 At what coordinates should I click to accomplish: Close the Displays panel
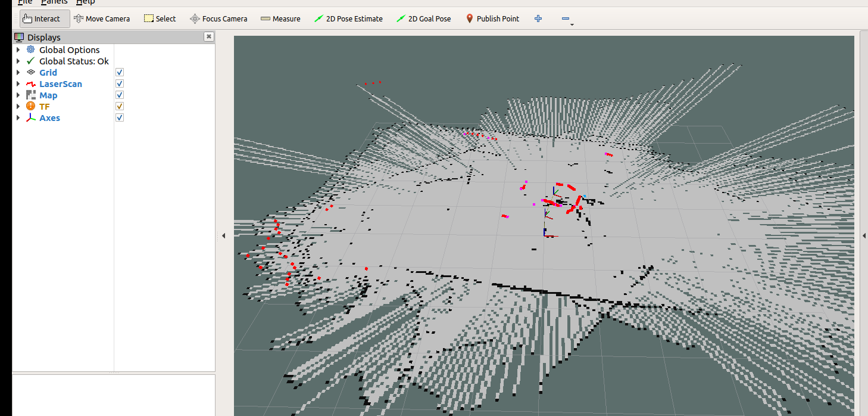coord(209,36)
